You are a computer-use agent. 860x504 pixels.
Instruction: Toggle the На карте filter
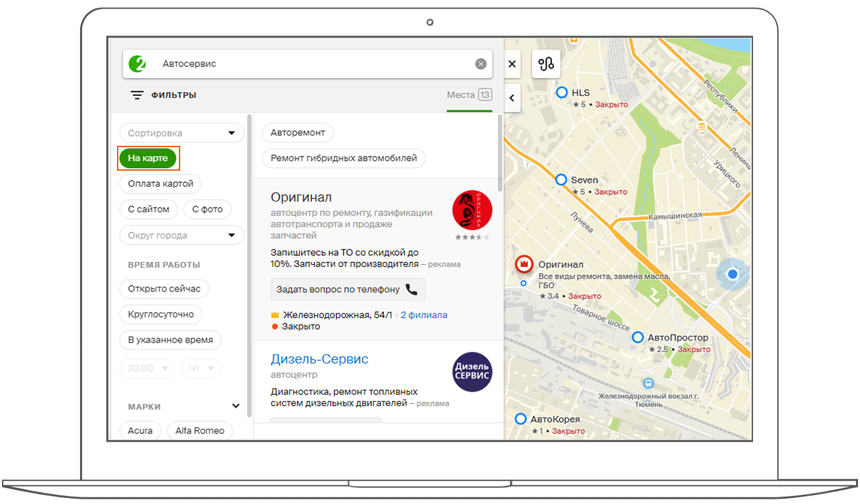tap(148, 158)
